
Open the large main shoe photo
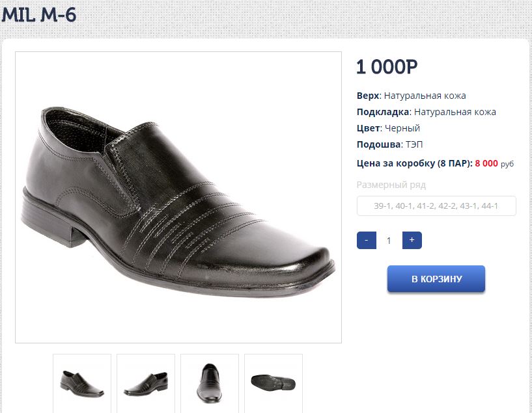[x=178, y=197]
